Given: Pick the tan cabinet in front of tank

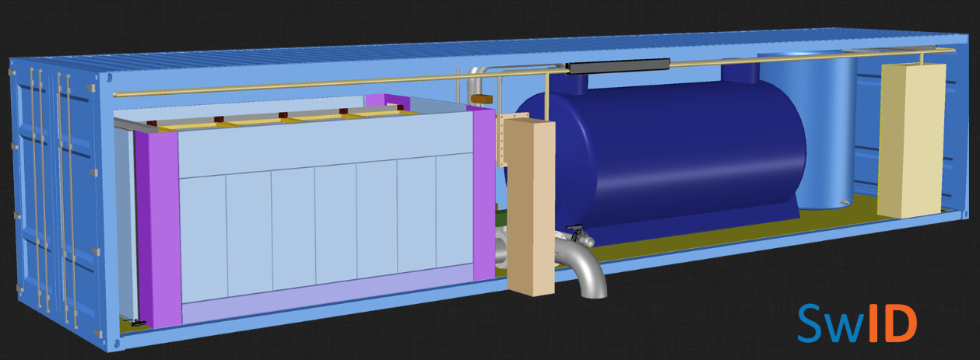Looking at the screenshot, I should (531, 207).
